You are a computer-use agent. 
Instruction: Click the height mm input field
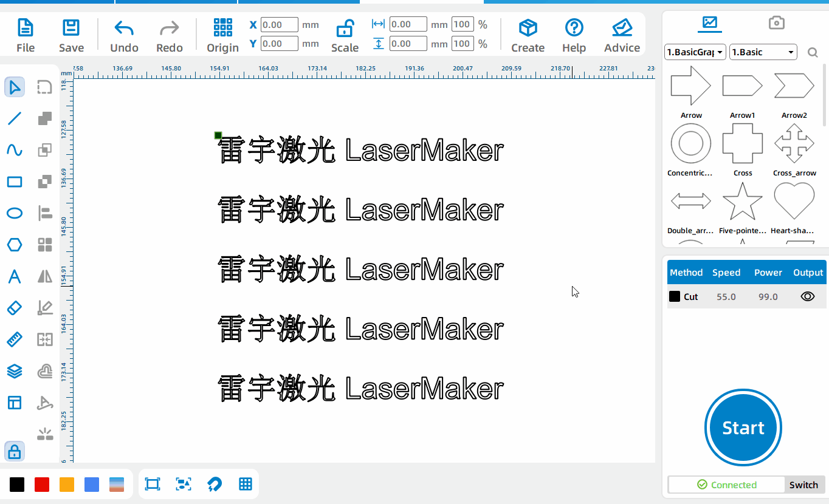click(x=408, y=44)
